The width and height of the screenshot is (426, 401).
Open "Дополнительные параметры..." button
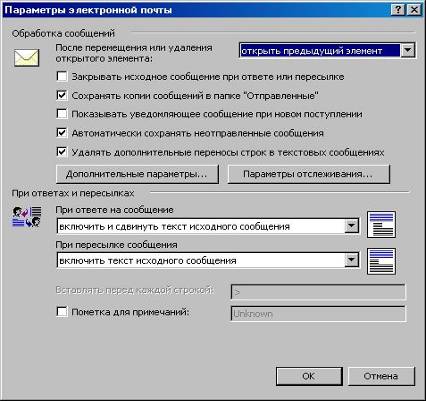click(137, 174)
